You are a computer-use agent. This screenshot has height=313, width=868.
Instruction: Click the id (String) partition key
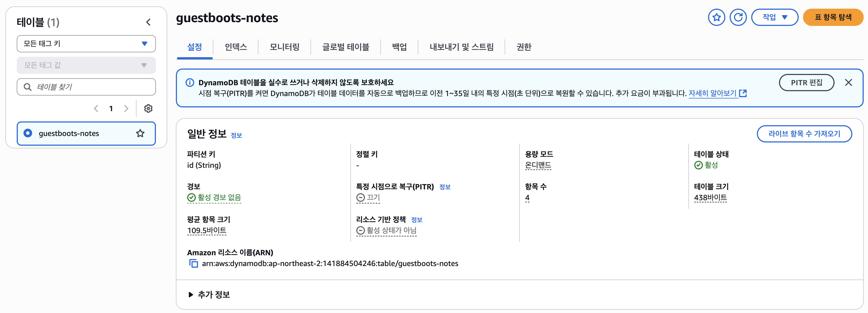click(x=204, y=165)
